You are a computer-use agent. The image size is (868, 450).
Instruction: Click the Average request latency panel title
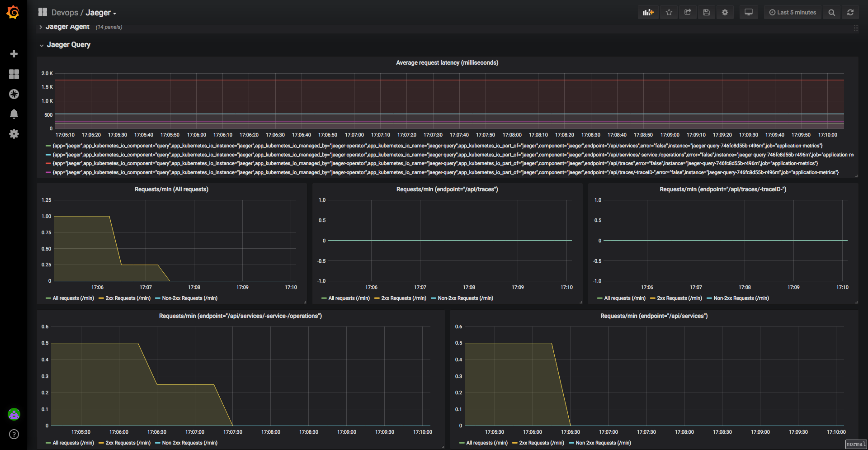point(447,63)
